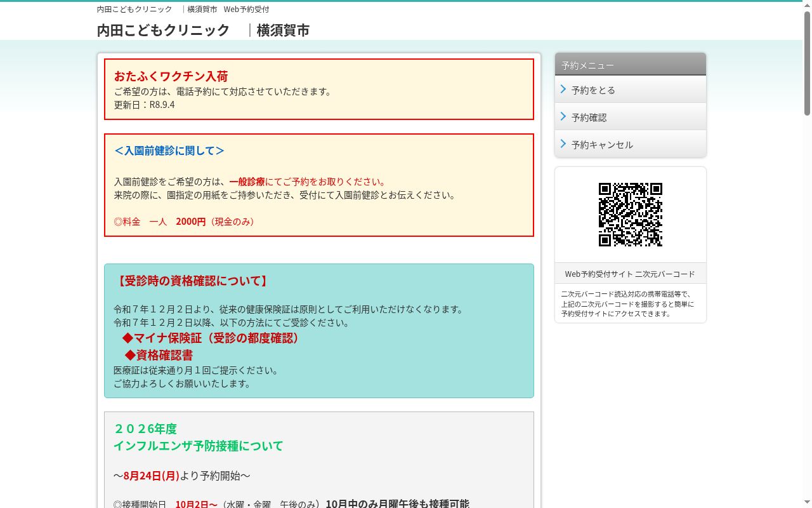Click the 更新日：R8.9.4 text
Image resolution: width=812 pixels, height=508 pixels.
coord(145,105)
